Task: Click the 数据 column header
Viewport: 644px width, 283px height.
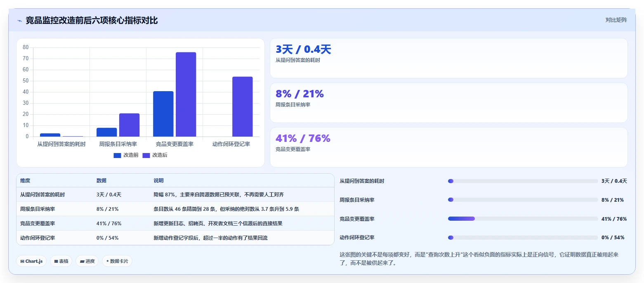Action: (101, 181)
